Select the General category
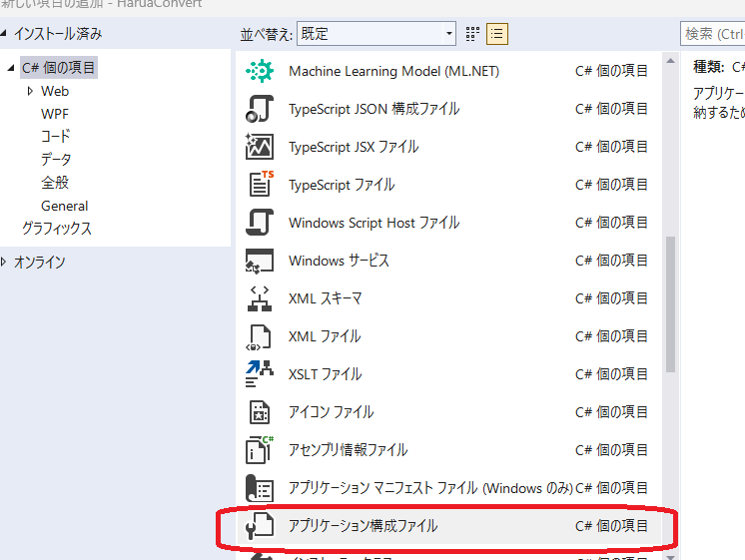 [65, 206]
